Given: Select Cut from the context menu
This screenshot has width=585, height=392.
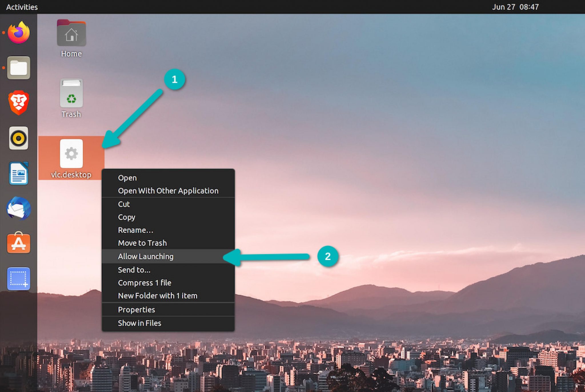Looking at the screenshot, I should 124,204.
